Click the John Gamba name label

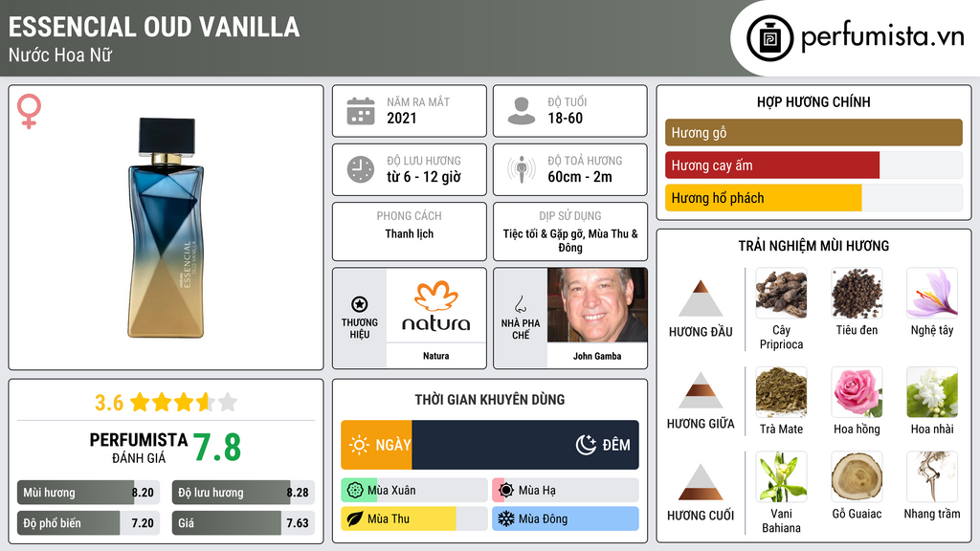click(597, 356)
